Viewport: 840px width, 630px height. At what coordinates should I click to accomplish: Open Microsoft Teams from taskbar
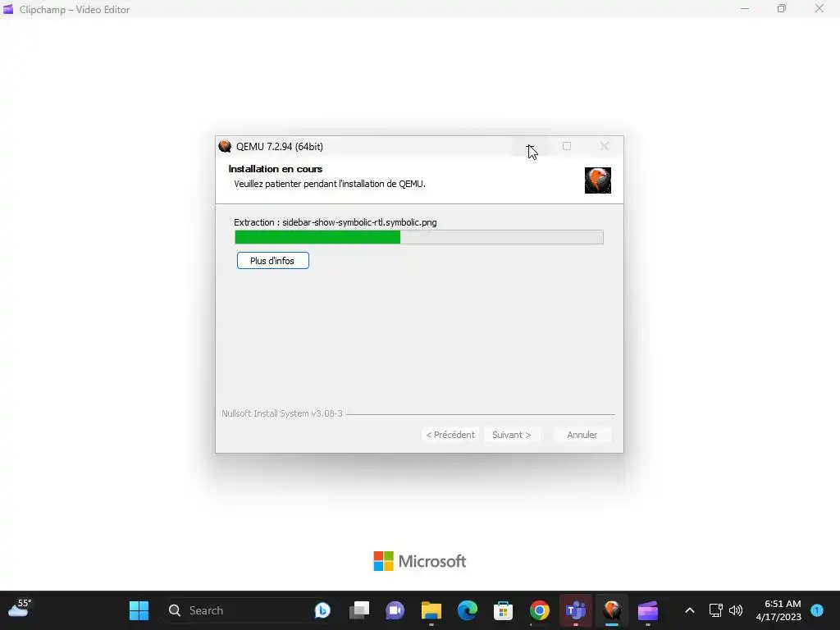[575, 610]
